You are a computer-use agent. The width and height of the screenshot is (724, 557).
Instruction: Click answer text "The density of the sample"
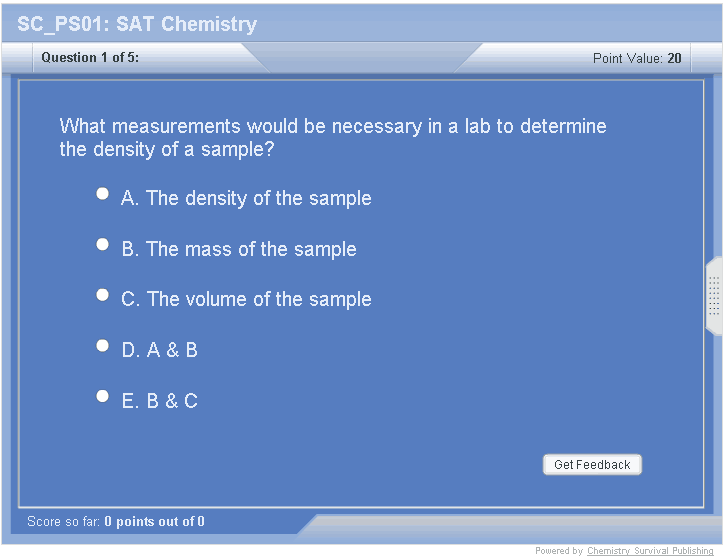pos(258,198)
